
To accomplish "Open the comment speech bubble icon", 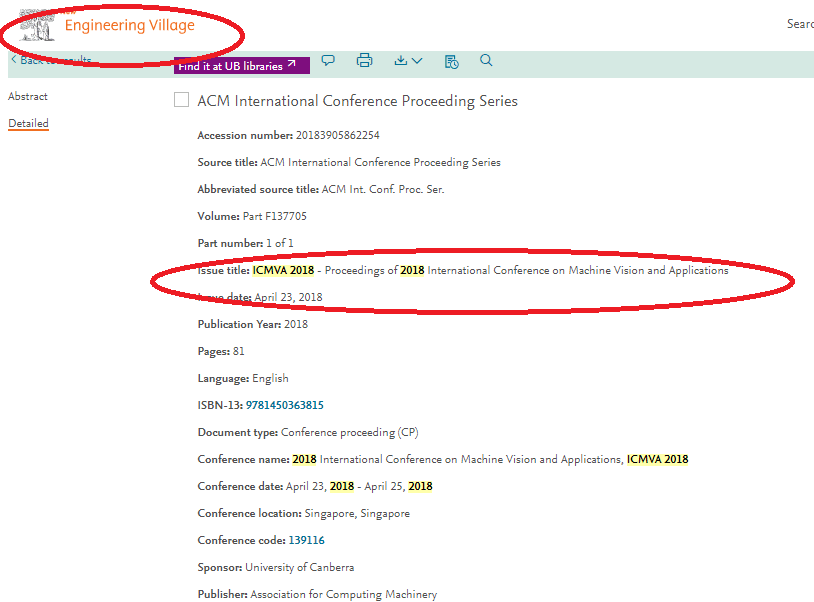I will coord(328,61).
